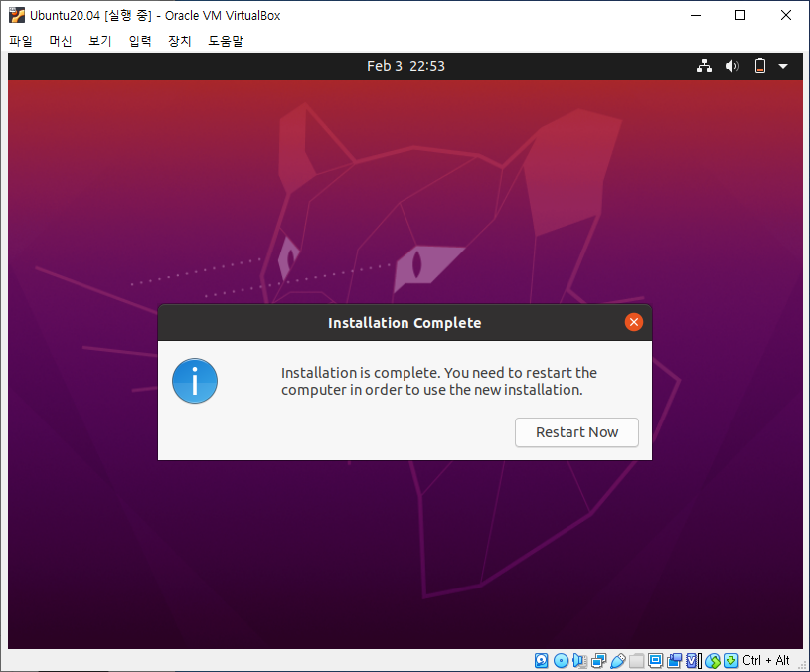Screen dimensions: 810x672
Task: Open the 장치 menu
Action: pyautogui.click(x=180, y=41)
